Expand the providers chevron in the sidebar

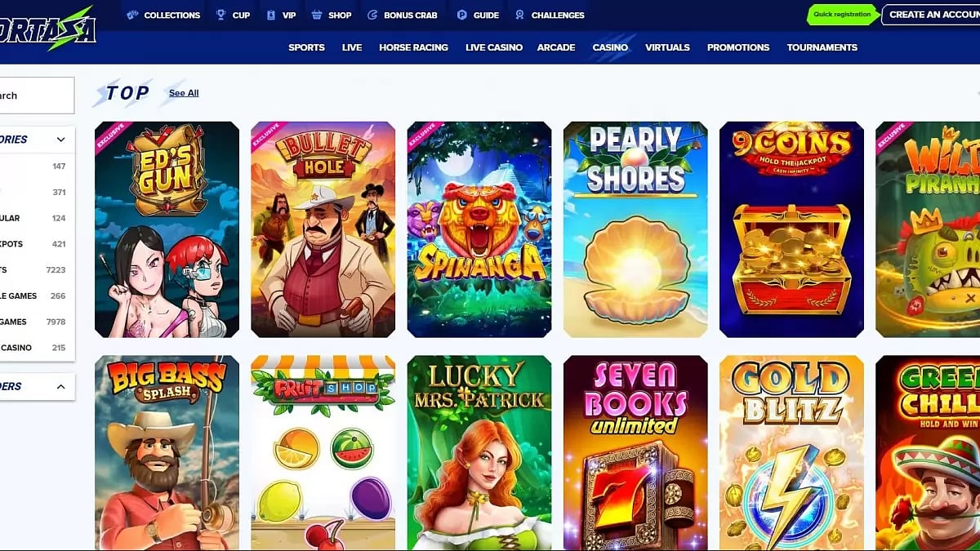(60, 386)
